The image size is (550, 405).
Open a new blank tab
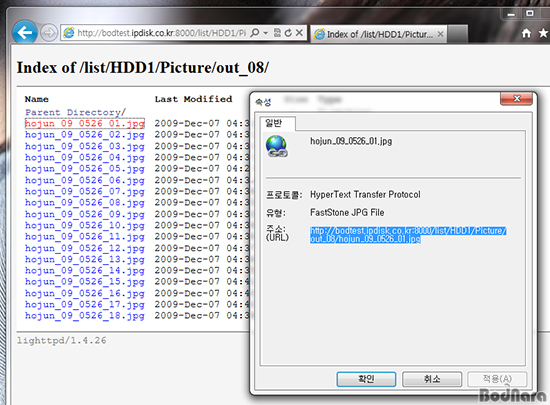coord(457,34)
